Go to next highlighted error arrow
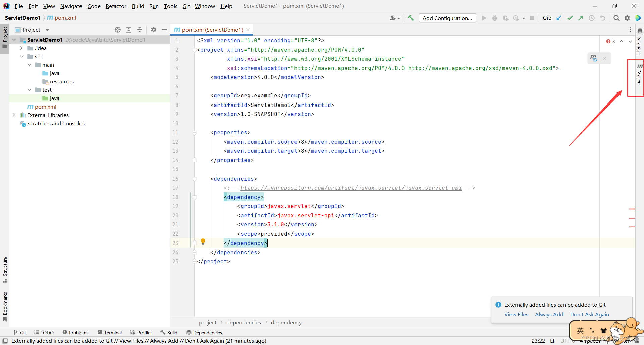Screen dimensions: 644x345 [630, 41]
